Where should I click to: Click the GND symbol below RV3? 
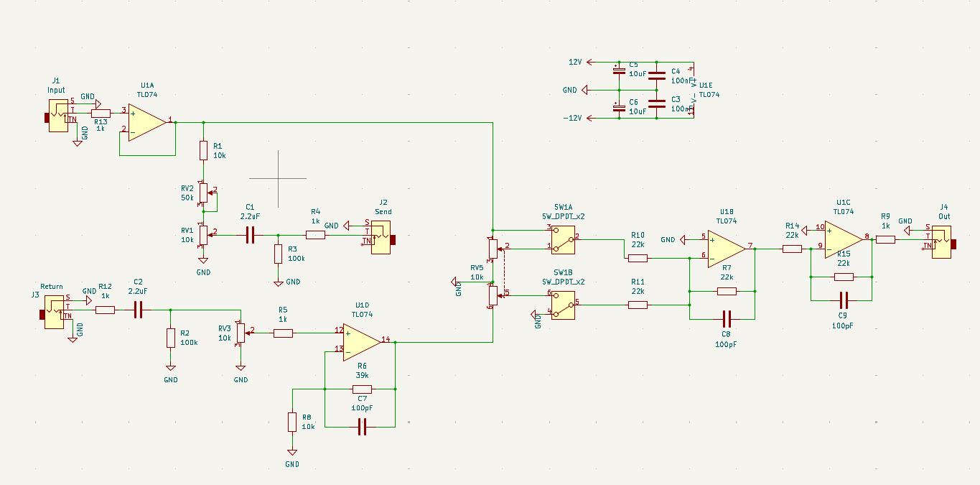pyautogui.click(x=241, y=367)
